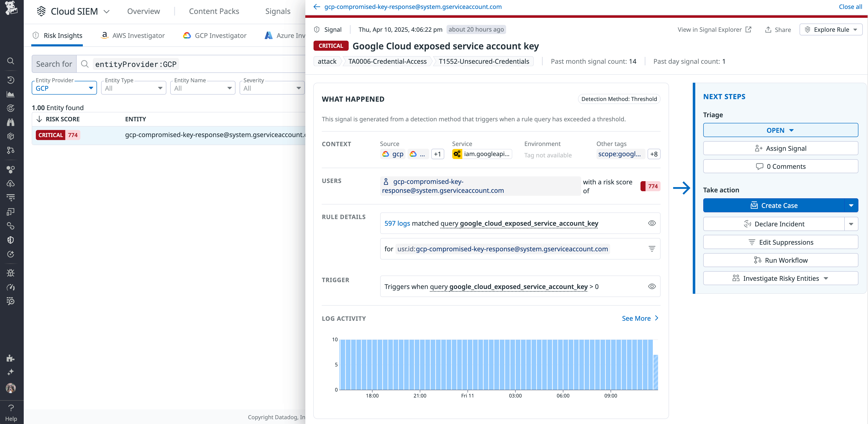Image resolution: width=868 pixels, height=424 pixels.
Task: Preview matched logs with the eye icon in Rule Details
Action: click(652, 223)
